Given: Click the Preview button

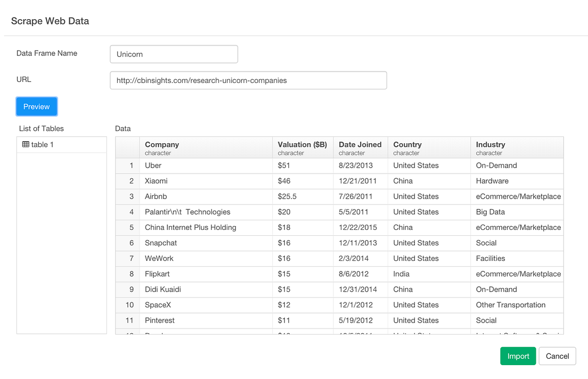Looking at the screenshot, I should [36, 106].
